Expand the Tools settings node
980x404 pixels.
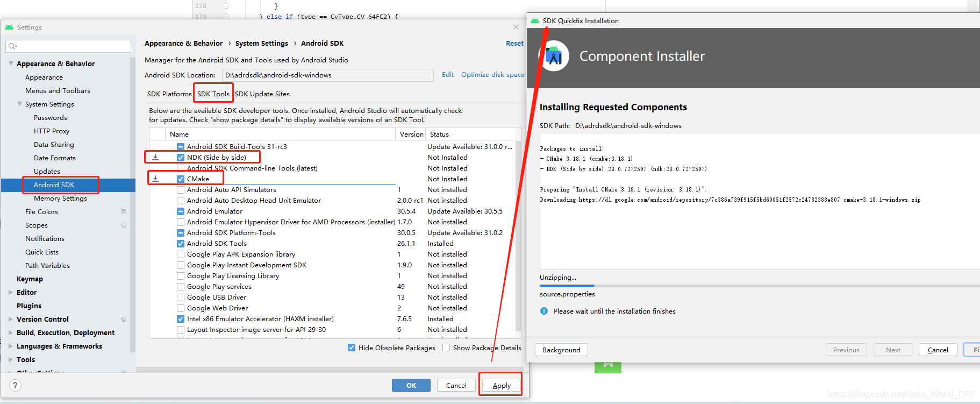11,360
